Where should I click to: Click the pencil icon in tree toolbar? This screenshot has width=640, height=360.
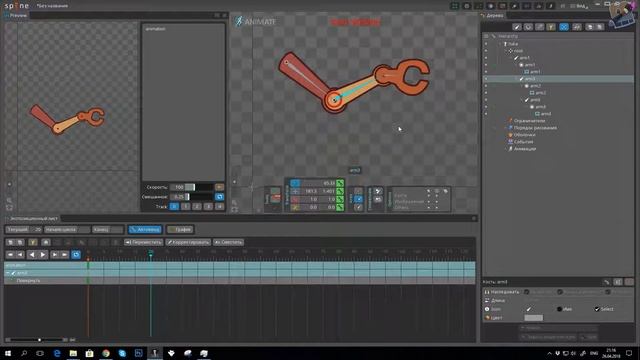coord(517,27)
